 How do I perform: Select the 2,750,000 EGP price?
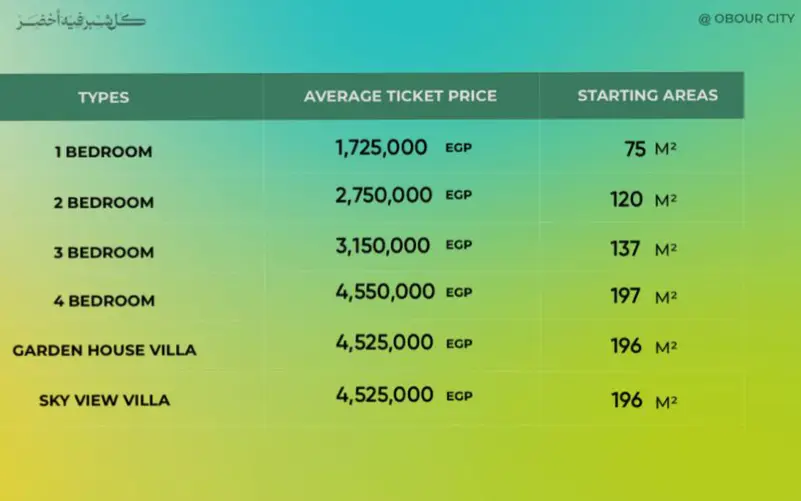click(403, 196)
